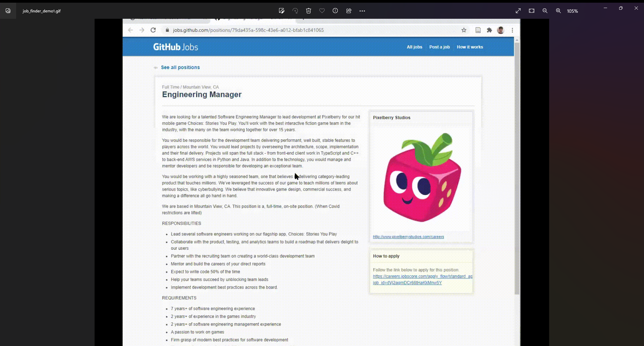Click the Rotate image icon
The image size is (644, 346).
[295, 11]
